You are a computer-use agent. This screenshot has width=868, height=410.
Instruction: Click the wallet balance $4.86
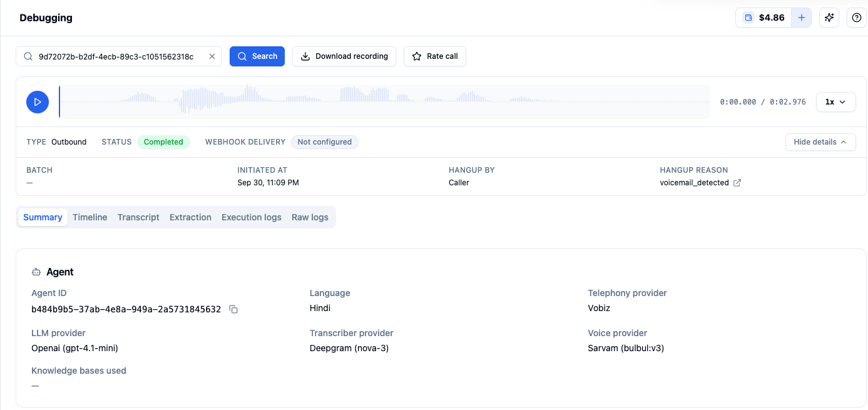click(x=764, y=18)
